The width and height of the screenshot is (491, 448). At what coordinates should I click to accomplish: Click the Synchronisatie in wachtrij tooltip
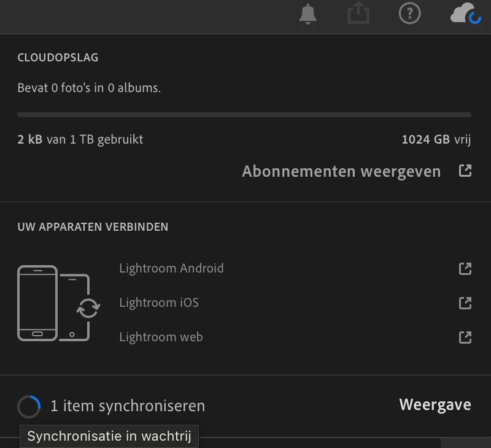pos(109,436)
